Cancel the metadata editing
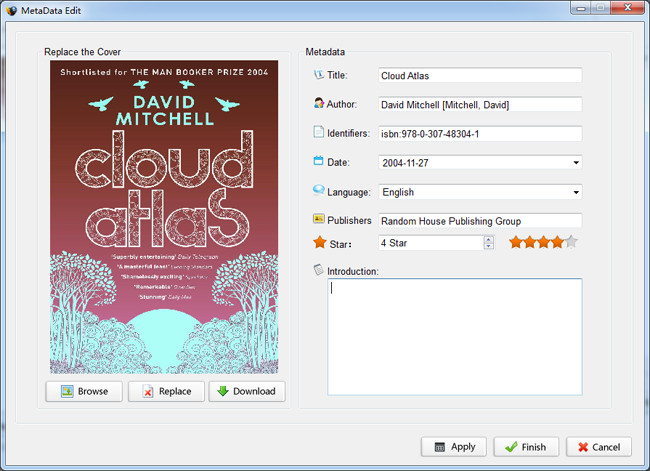This screenshot has height=471, width=650. tap(599, 447)
